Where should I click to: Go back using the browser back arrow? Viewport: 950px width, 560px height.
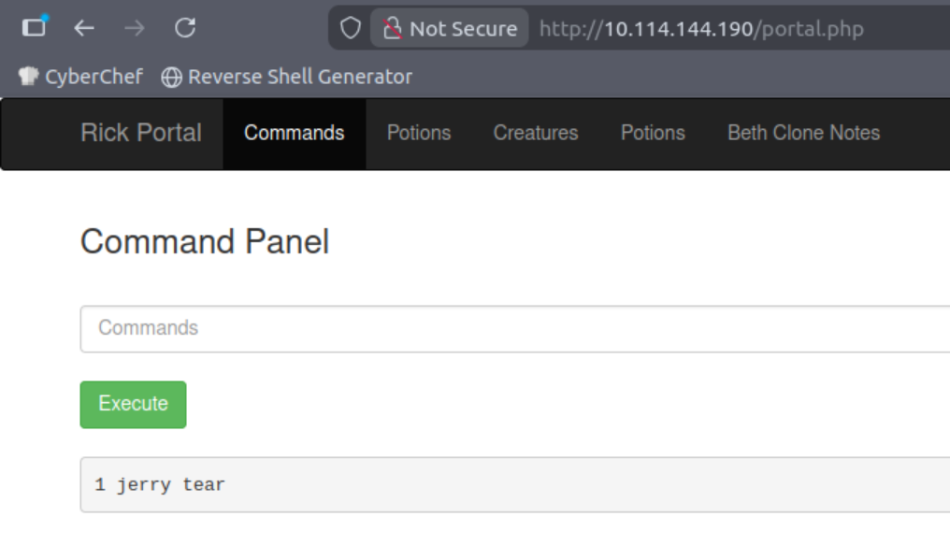(83, 28)
